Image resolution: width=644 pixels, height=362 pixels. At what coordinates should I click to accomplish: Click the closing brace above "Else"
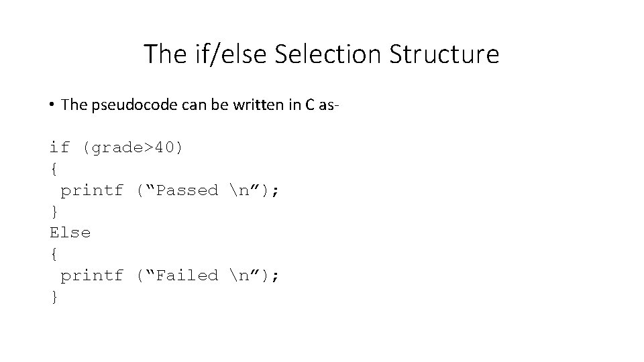pyautogui.click(x=54, y=212)
